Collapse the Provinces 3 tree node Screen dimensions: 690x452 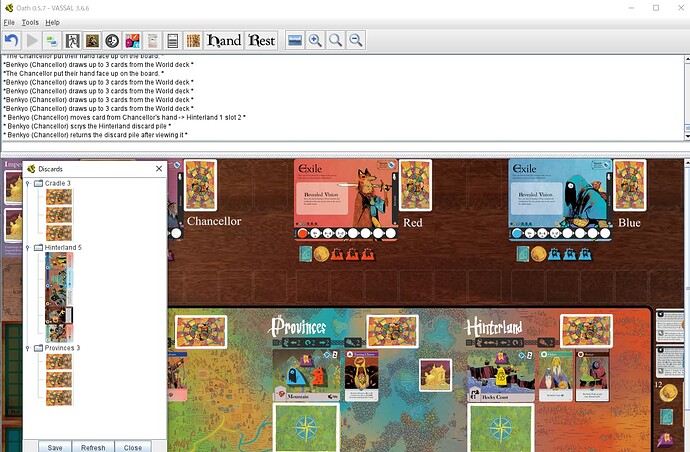coord(28,348)
